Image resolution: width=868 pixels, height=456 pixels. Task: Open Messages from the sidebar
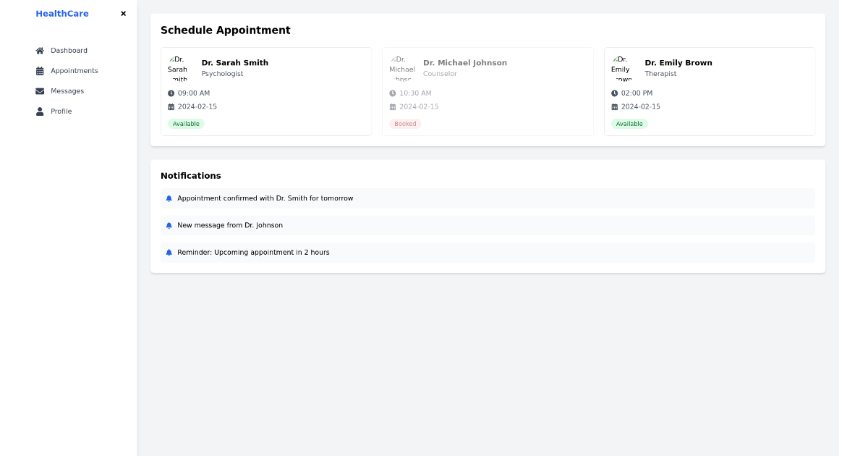(67, 91)
